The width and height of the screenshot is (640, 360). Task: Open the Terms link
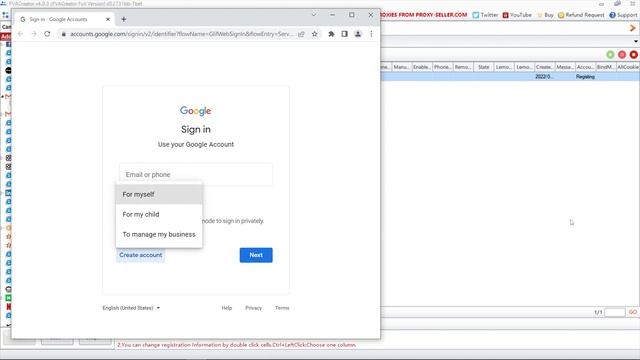pyautogui.click(x=282, y=308)
